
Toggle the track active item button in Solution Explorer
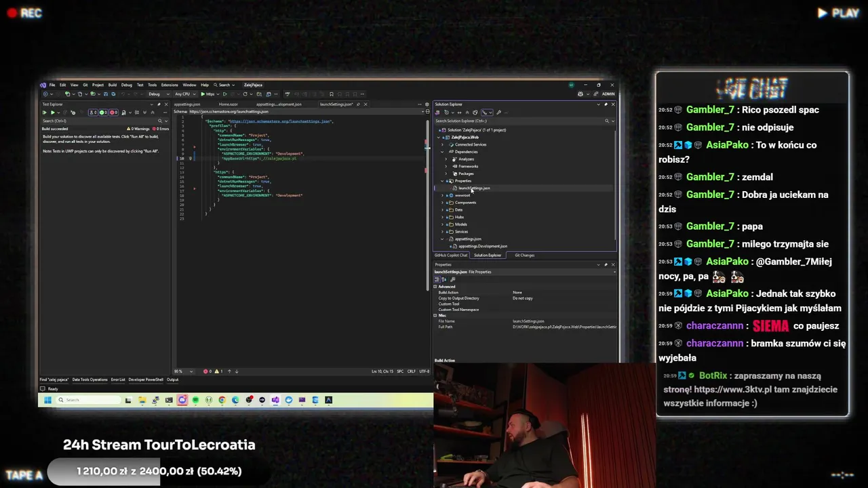coord(487,113)
